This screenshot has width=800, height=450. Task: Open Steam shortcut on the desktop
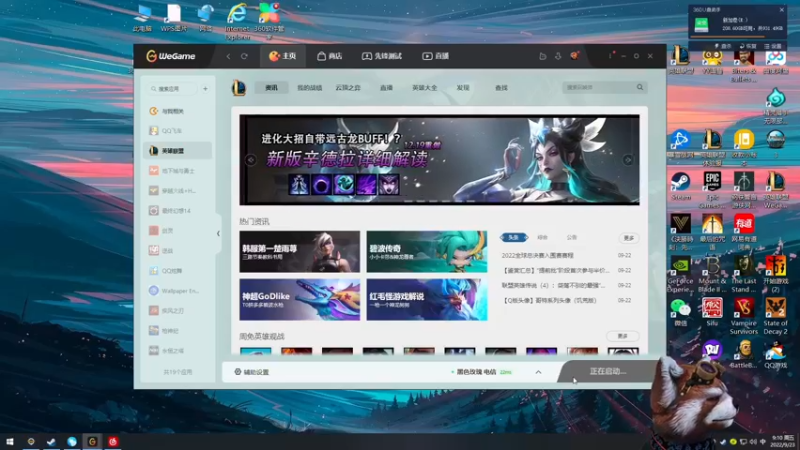click(x=681, y=186)
